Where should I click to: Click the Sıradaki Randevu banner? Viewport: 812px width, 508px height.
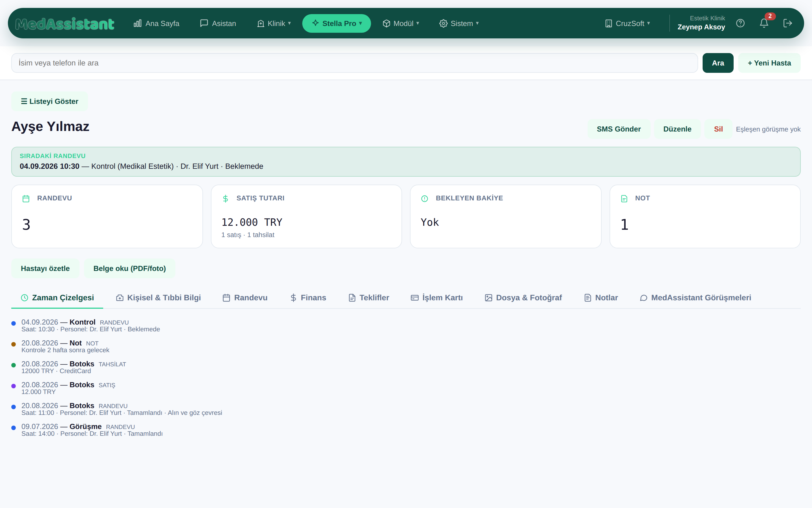point(406,162)
